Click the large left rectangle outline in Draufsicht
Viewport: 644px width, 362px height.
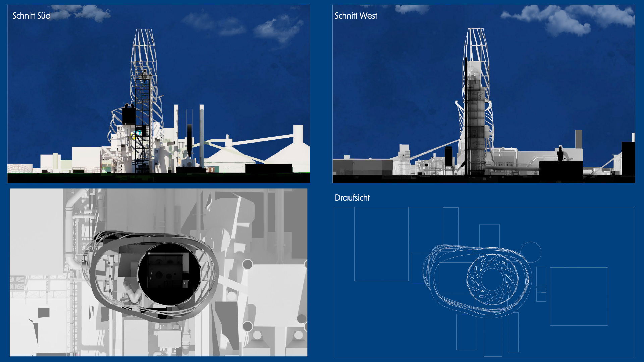pyautogui.click(x=381, y=244)
